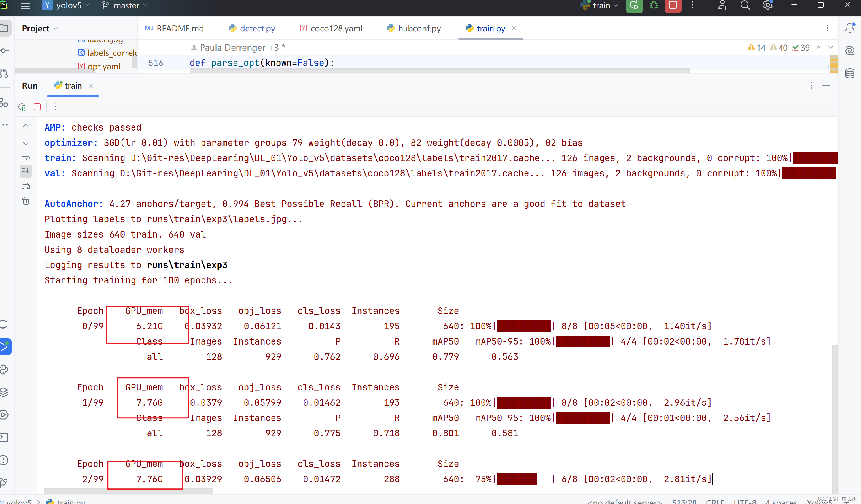Screen dimensions: 861x504
Task: Click the stop training run button
Action: point(37,106)
